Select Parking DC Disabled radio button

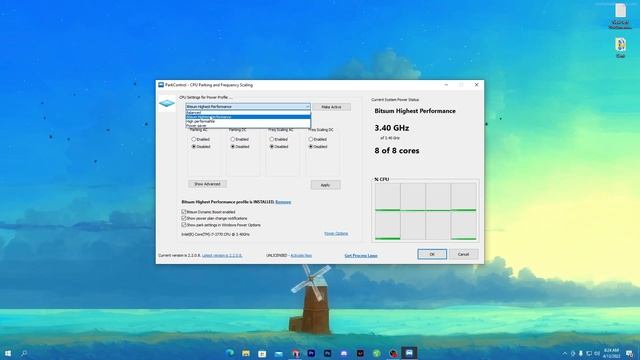(233, 147)
